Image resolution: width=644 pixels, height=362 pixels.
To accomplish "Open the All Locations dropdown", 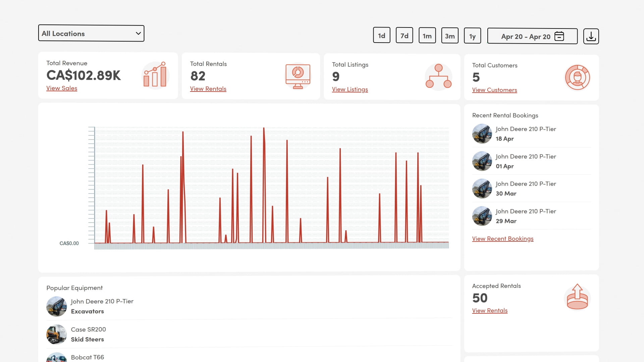I will click(91, 33).
